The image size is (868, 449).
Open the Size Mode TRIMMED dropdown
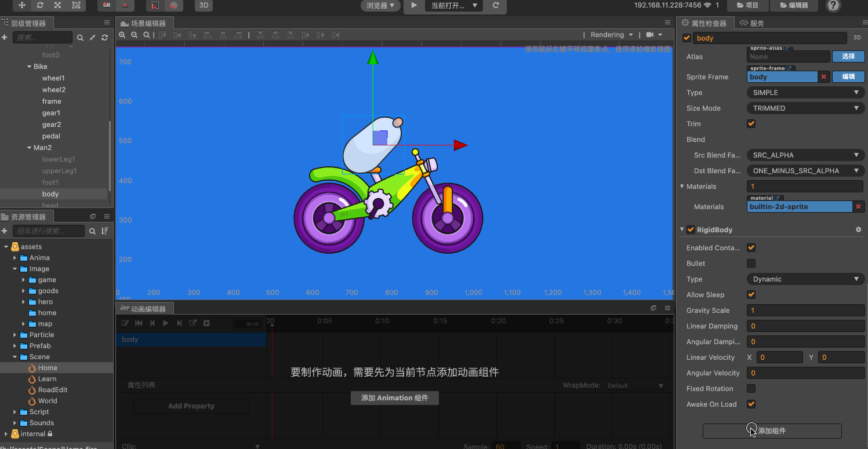[806, 108]
